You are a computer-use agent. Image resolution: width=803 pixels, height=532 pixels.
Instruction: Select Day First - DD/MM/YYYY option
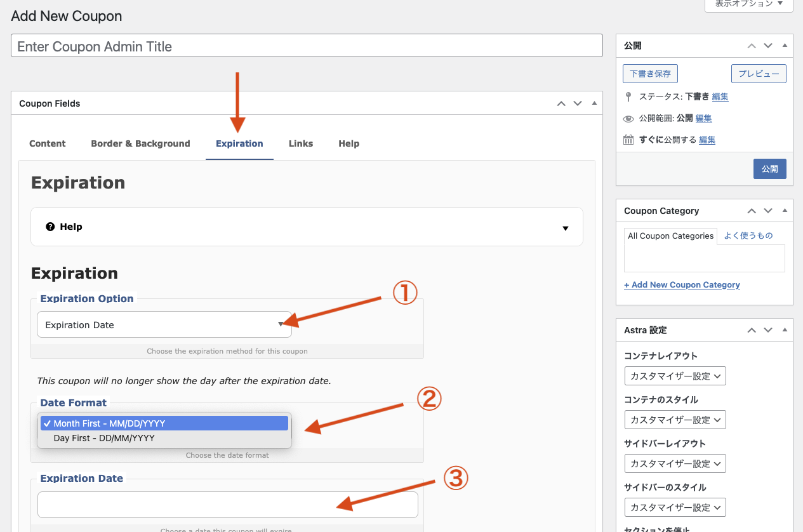(104, 438)
